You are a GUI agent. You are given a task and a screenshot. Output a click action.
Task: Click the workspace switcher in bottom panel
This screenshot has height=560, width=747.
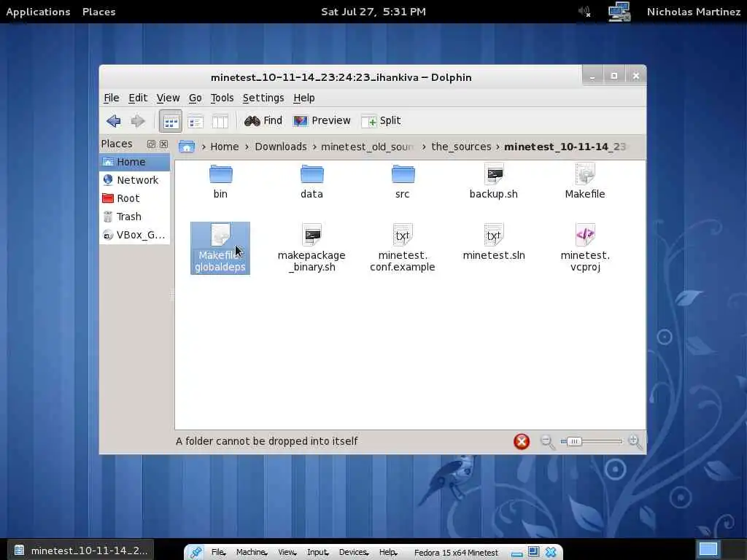pyautogui.click(x=708, y=549)
